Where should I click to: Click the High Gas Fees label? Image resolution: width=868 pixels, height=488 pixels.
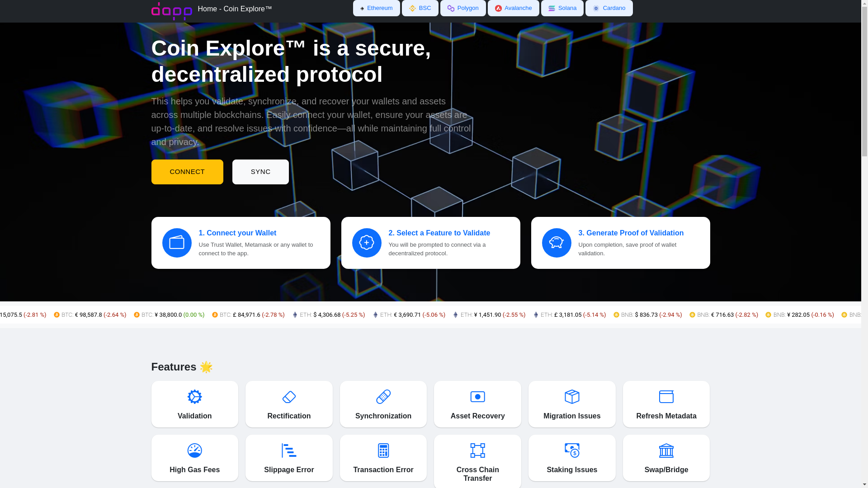pos(194,470)
